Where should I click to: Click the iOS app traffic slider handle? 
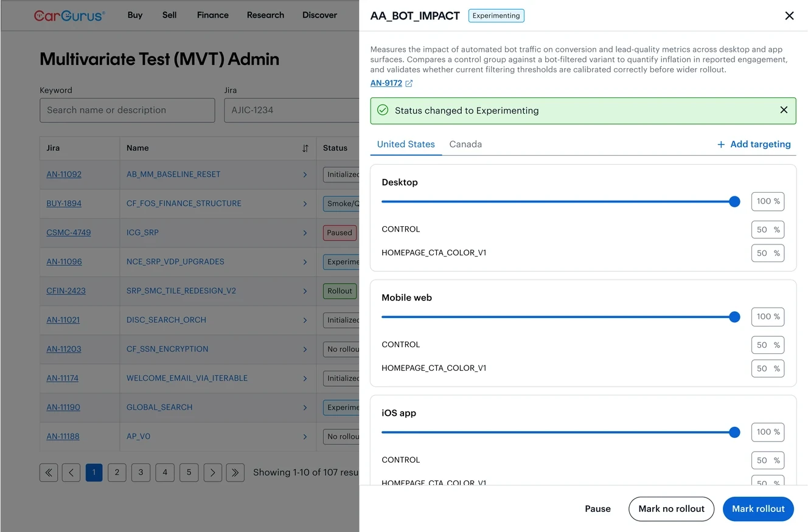pyautogui.click(x=734, y=432)
